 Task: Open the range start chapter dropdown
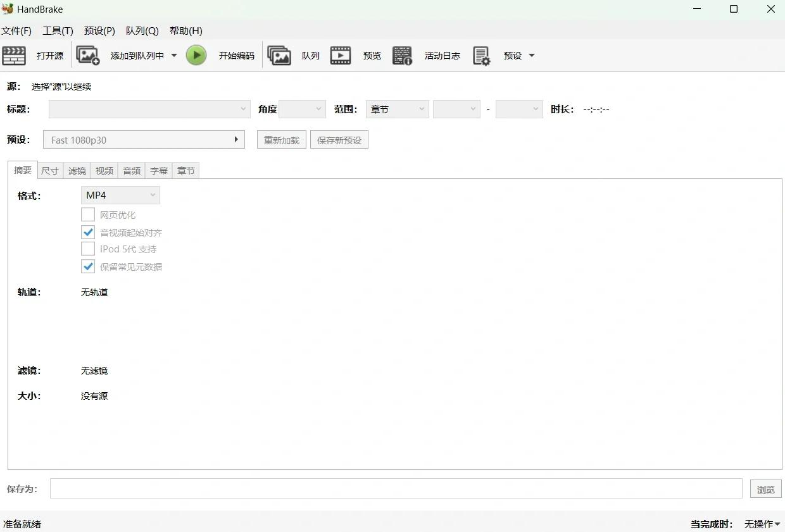click(456, 109)
